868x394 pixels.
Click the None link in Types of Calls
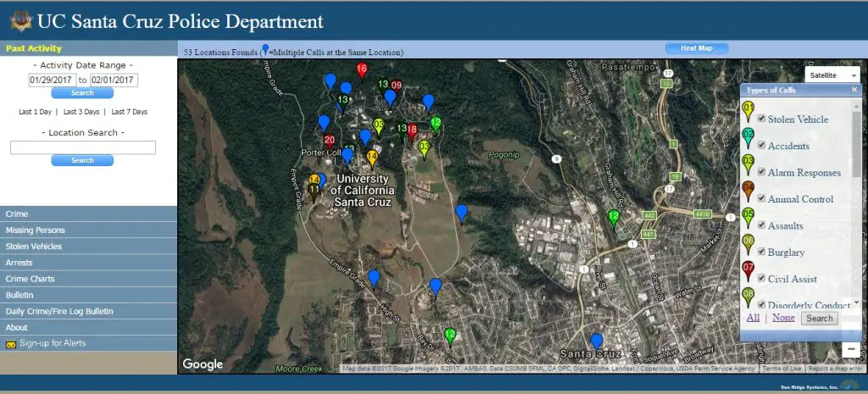pyautogui.click(x=783, y=318)
